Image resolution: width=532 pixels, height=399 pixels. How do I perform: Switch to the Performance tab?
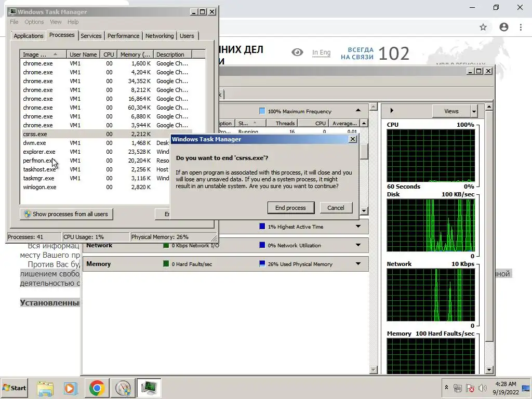tap(124, 36)
